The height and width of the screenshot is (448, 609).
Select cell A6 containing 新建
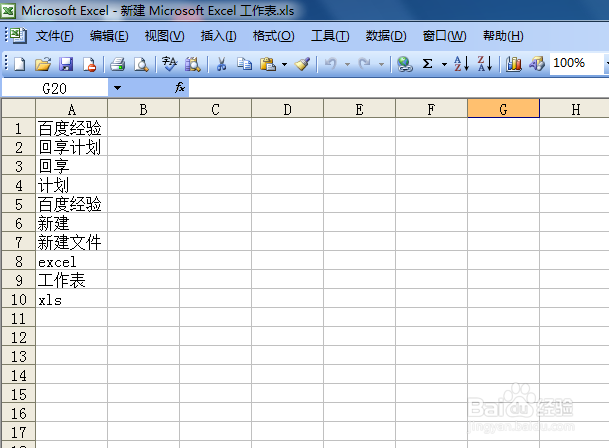point(71,223)
